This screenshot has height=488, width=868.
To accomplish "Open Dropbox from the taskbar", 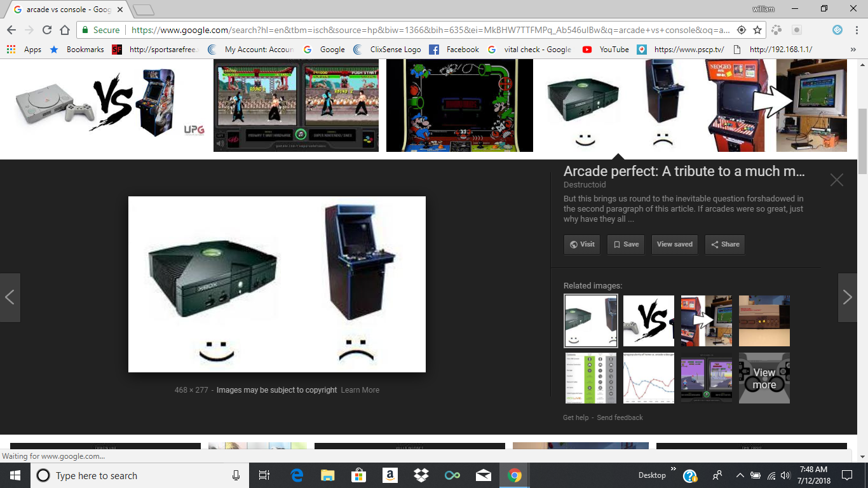I will (x=421, y=475).
